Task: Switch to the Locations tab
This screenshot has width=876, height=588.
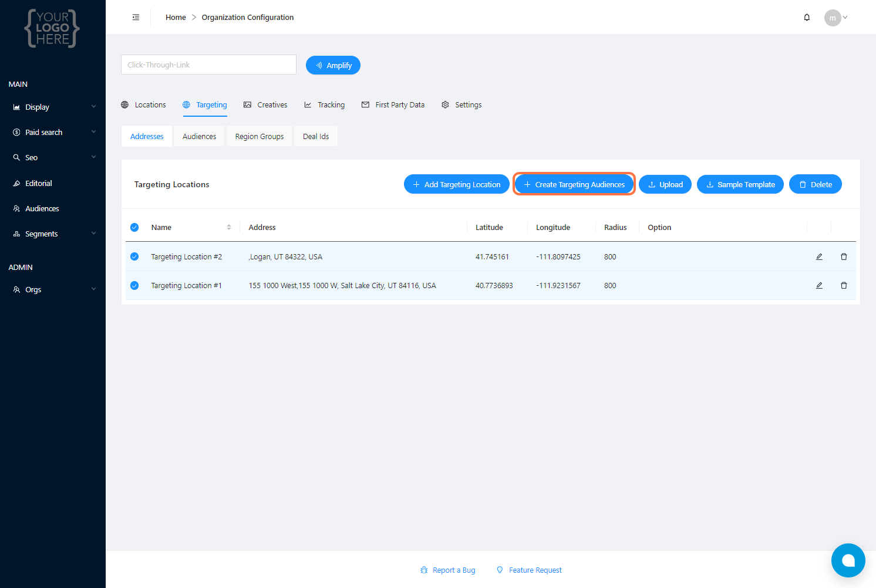Action: [x=144, y=105]
